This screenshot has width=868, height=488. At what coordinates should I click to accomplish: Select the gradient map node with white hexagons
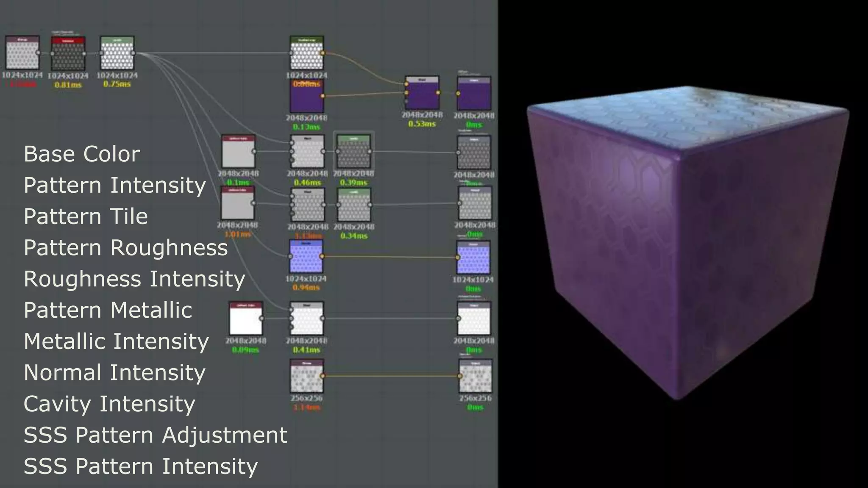(x=307, y=53)
